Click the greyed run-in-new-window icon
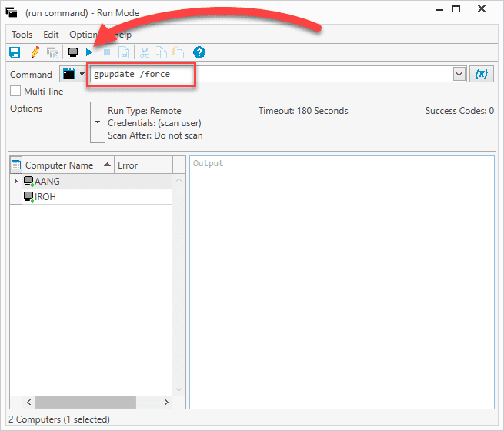 pyautogui.click(x=52, y=52)
